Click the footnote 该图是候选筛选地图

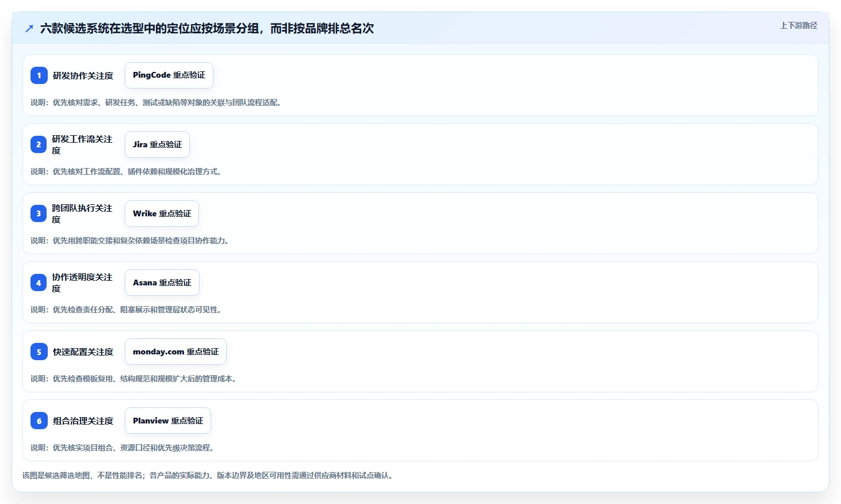click(208, 475)
